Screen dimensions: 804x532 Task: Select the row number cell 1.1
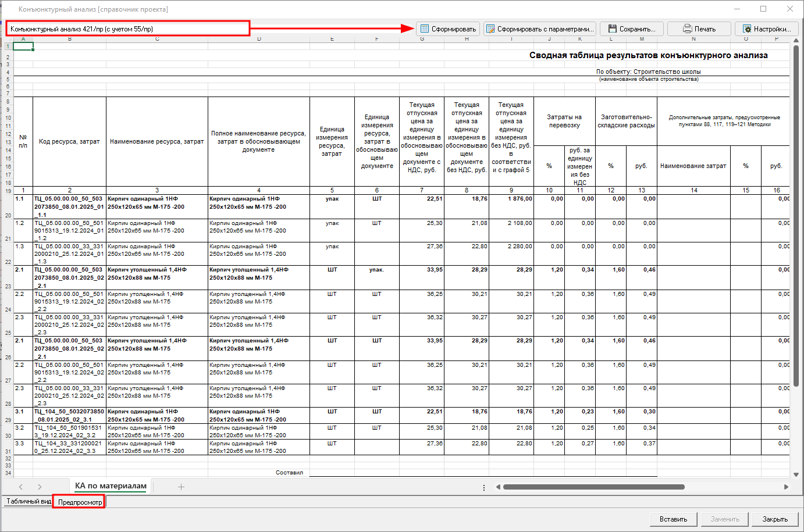point(23,206)
